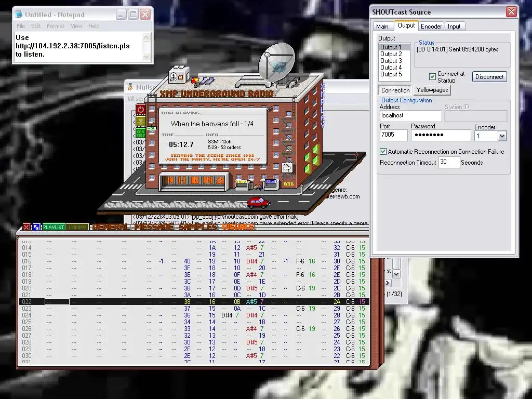The width and height of the screenshot is (532, 399).
Task: Select the GENERAL info tab
Action: point(111,227)
